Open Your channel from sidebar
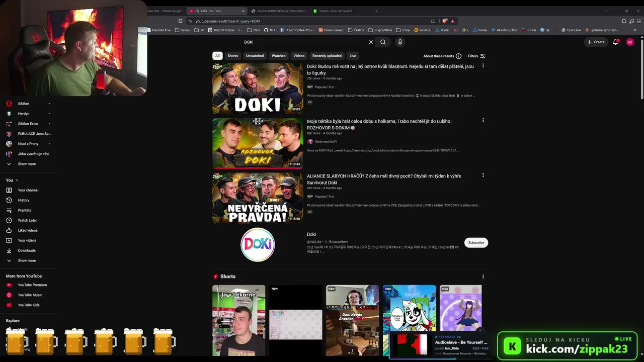Screen dimensions: 644x362 click(x=28, y=190)
